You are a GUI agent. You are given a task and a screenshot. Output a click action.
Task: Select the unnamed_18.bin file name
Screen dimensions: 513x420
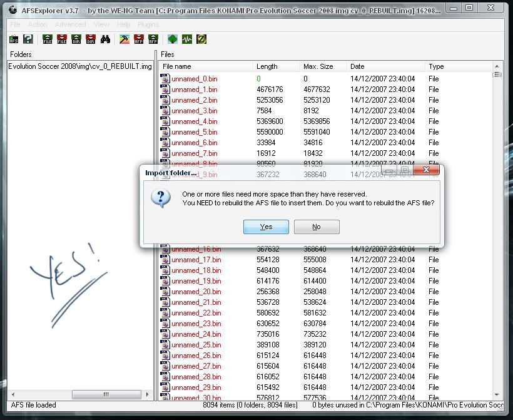pos(196,270)
